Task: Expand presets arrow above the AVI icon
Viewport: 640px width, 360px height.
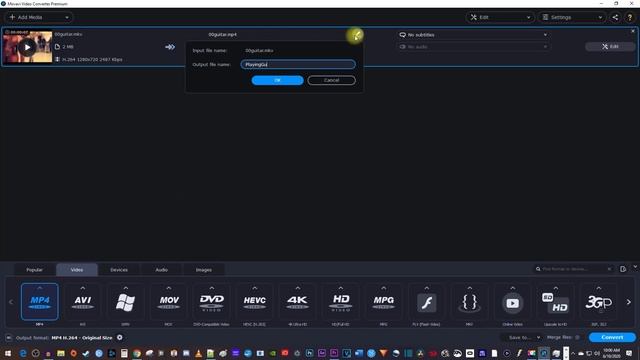Action: [82, 288]
